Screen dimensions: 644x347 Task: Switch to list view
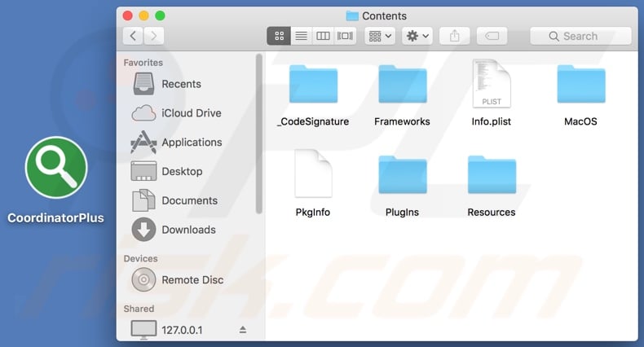coord(301,36)
